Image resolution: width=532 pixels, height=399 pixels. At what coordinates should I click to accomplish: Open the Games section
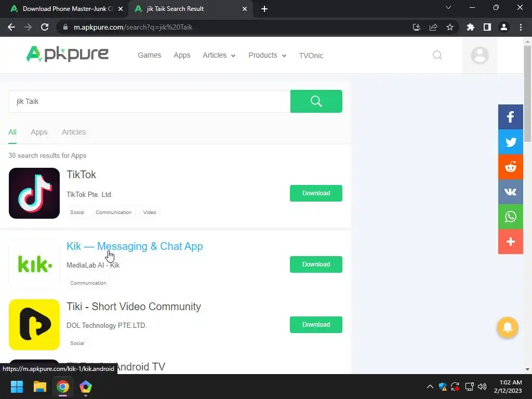pyautogui.click(x=149, y=55)
